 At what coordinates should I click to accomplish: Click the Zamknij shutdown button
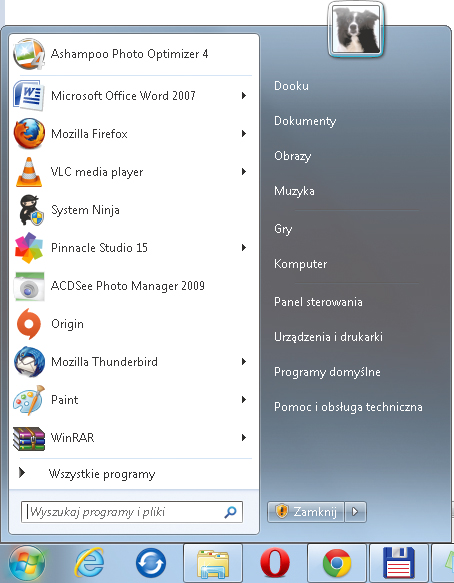pos(306,512)
